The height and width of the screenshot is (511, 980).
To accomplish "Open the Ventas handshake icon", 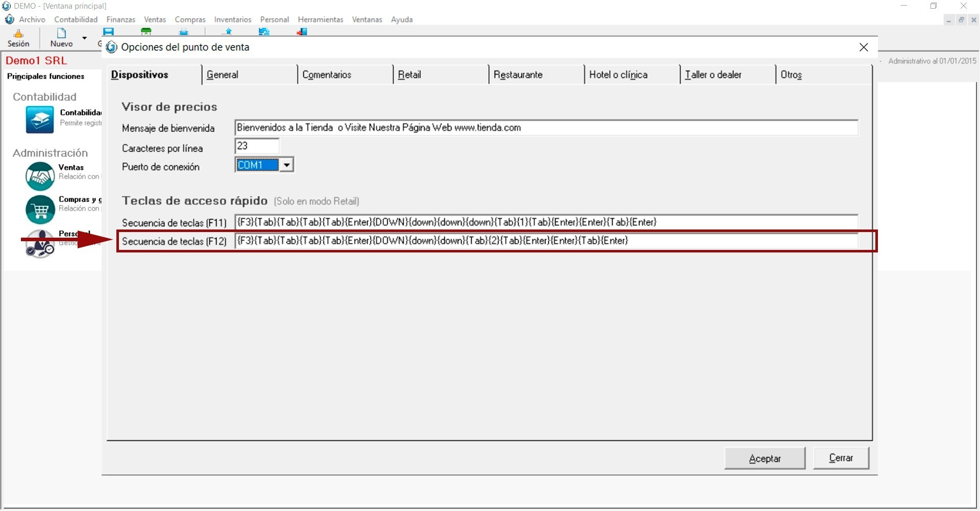I will point(40,176).
